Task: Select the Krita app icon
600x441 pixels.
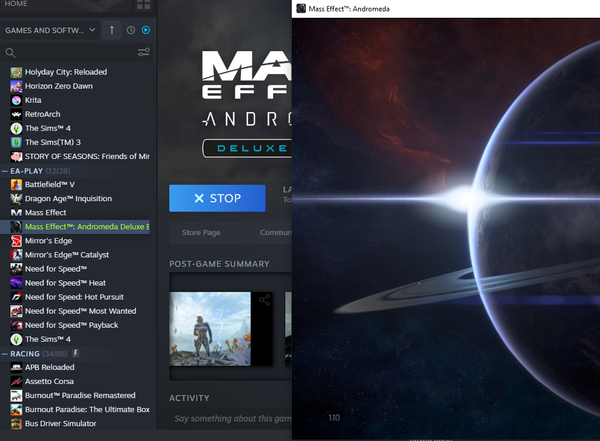Action: tap(16, 100)
